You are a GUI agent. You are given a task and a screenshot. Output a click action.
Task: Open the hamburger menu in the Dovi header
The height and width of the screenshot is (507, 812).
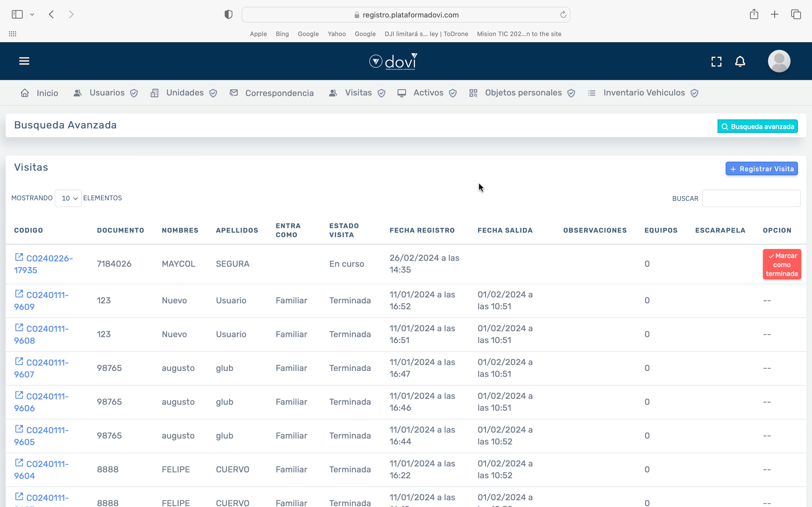(x=24, y=61)
